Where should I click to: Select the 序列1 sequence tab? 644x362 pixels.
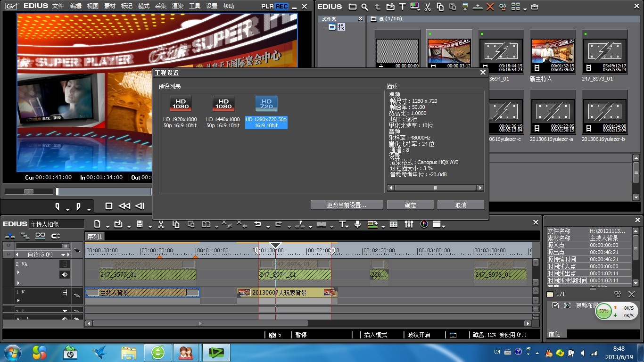pos(95,237)
